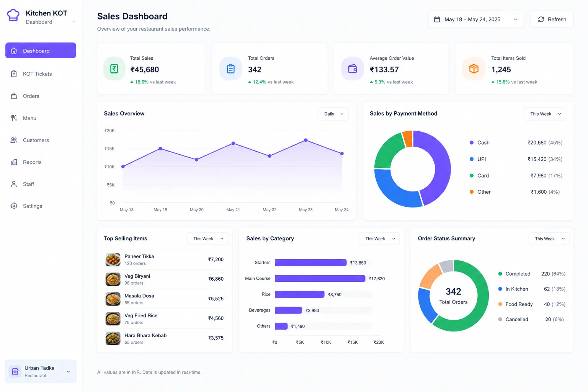Open the Menu section
This screenshot has width=588, height=392.
click(41, 118)
